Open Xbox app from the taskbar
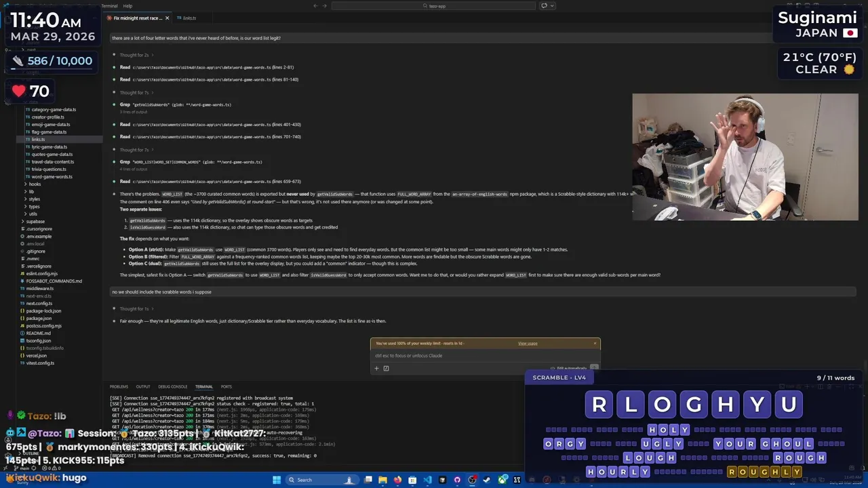This screenshot has height=488, width=868. (502, 480)
